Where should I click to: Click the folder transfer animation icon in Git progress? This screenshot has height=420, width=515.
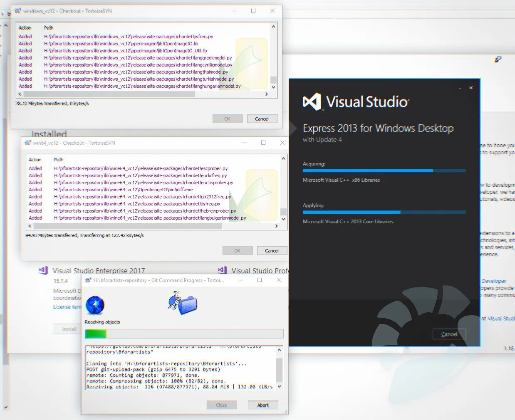pyautogui.click(x=182, y=303)
